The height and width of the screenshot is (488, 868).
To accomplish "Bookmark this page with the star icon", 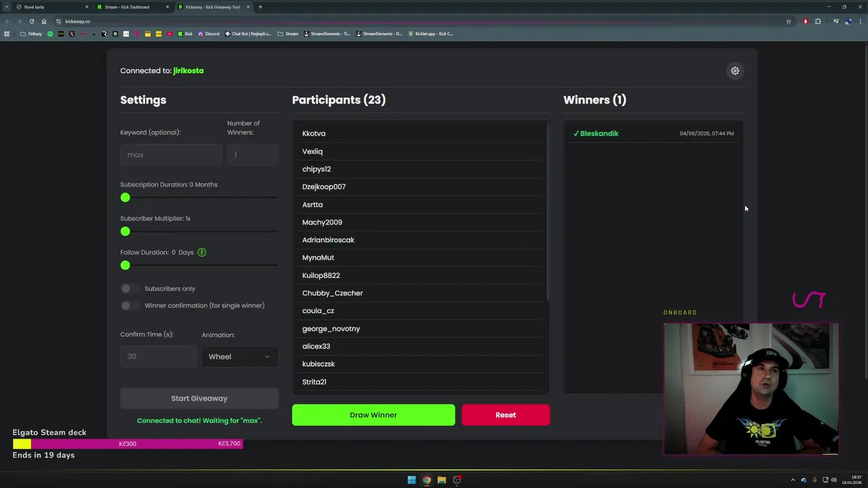I will tap(789, 21).
